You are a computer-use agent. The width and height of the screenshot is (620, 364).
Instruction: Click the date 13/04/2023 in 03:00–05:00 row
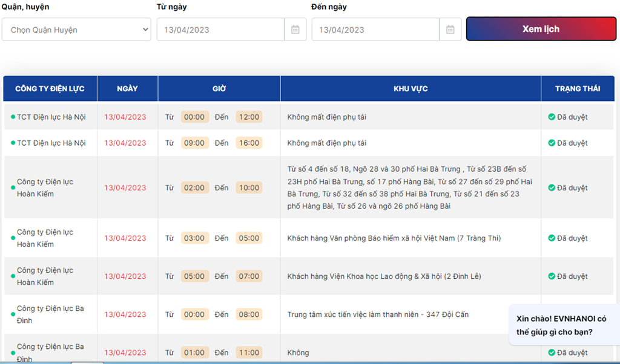[125, 238]
